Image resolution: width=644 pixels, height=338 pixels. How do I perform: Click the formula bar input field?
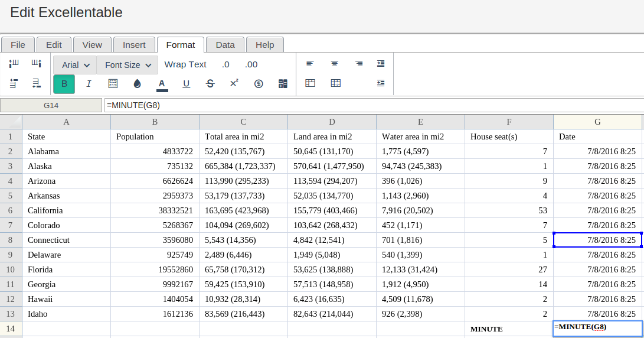click(x=373, y=105)
